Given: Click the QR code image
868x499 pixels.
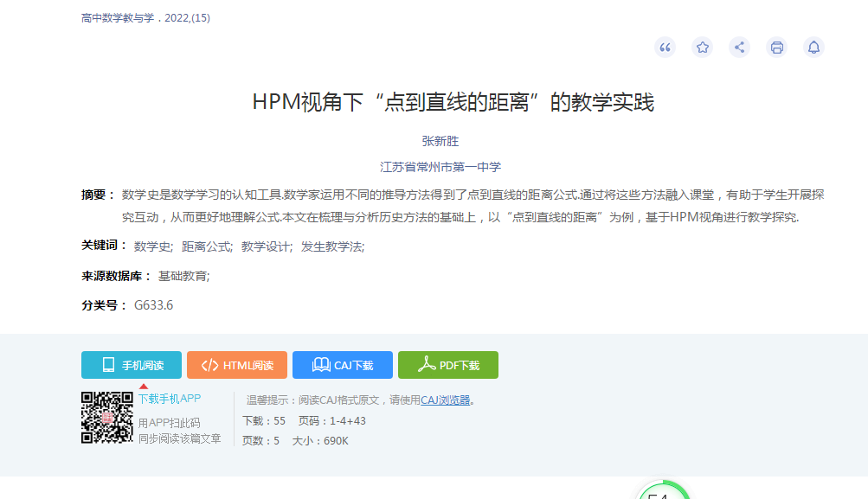Looking at the screenshot, I should click(x=107, y=418).
